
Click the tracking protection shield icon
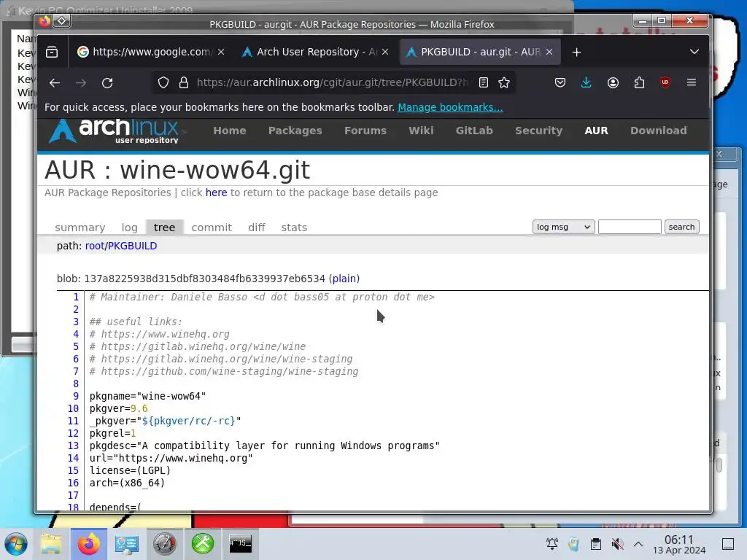coord(163,83)
